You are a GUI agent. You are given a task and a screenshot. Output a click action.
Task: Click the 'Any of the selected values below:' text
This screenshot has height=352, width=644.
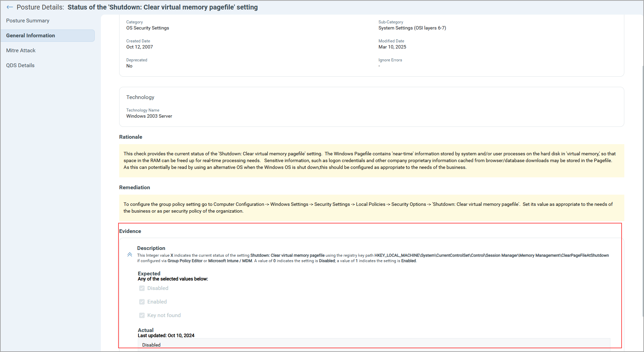[173, 279]
